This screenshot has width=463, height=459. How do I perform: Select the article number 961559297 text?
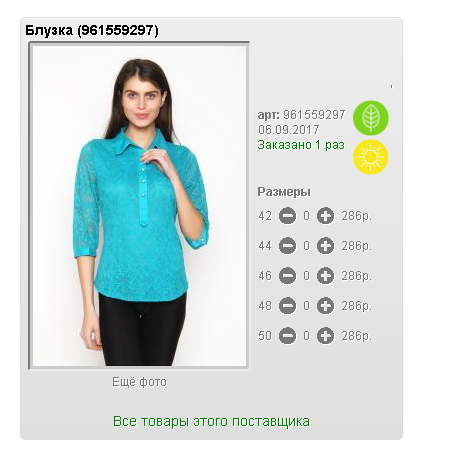(314, 115)
